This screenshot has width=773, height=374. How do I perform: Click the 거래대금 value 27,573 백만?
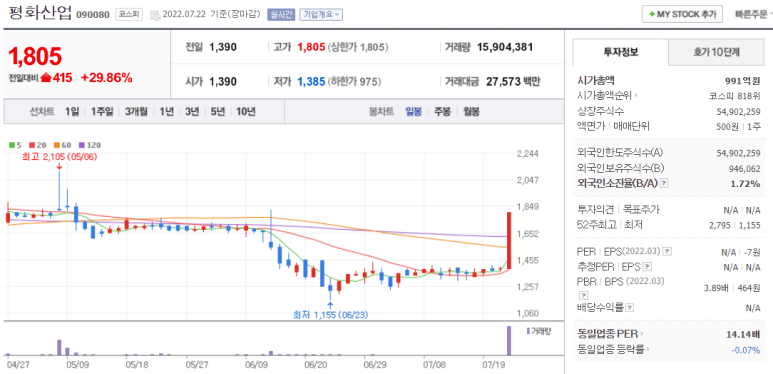coord(513,81)
